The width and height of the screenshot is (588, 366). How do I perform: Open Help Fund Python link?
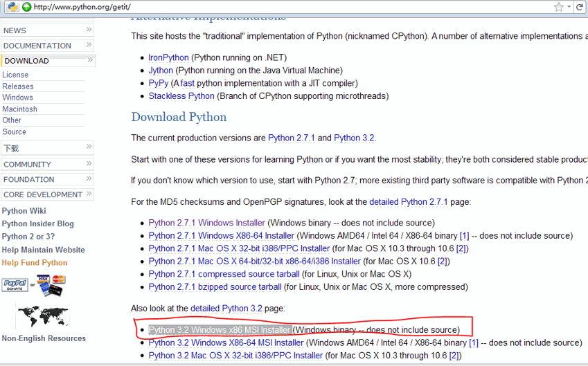point(35,263)
